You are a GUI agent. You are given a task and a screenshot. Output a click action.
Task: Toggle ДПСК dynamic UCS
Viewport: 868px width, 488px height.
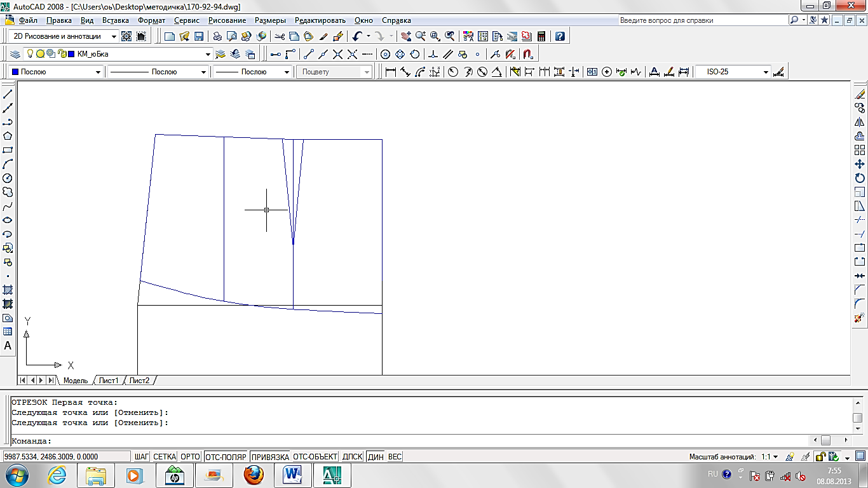pyautogui.click(x=352, y=457)
